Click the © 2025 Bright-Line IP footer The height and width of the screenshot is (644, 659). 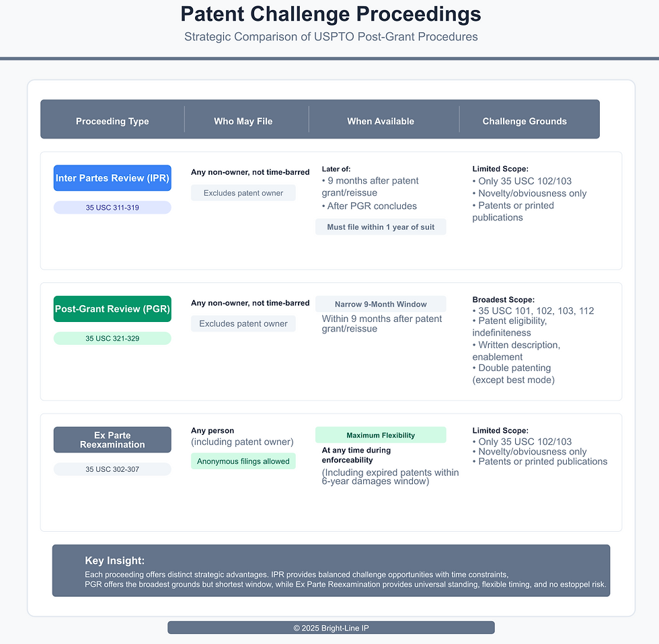(x=331, y=628)
